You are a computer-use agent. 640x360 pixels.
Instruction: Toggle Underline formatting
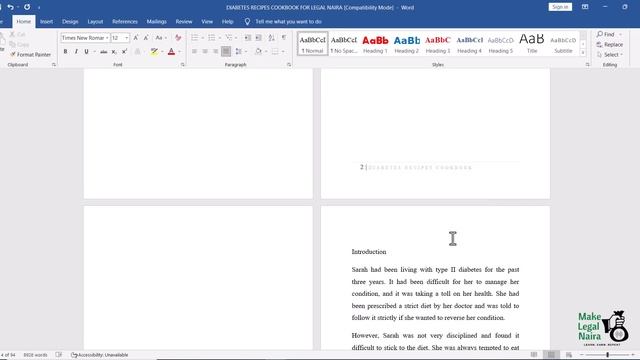coord(87,51)
